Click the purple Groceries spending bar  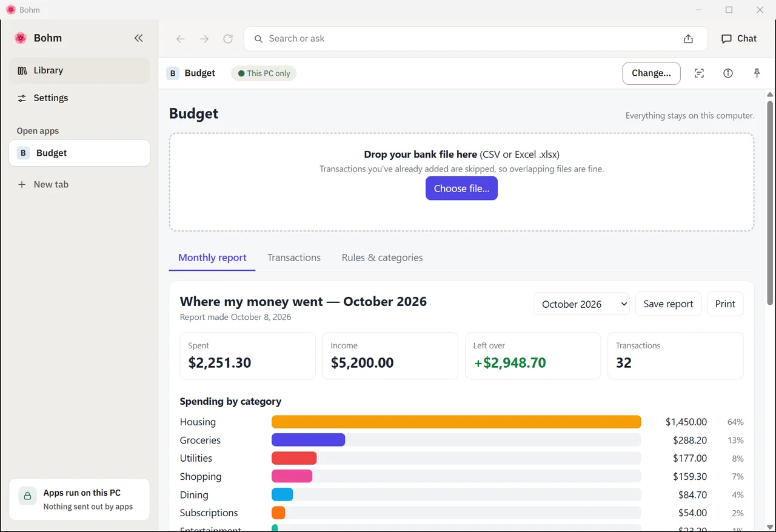(x=308, y=440)
